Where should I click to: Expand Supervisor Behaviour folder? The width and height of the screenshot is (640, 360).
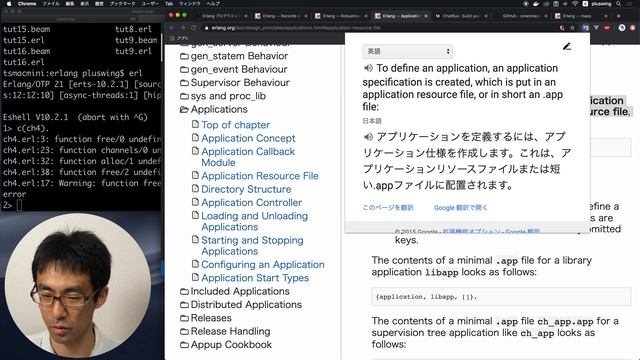point(235,83)
